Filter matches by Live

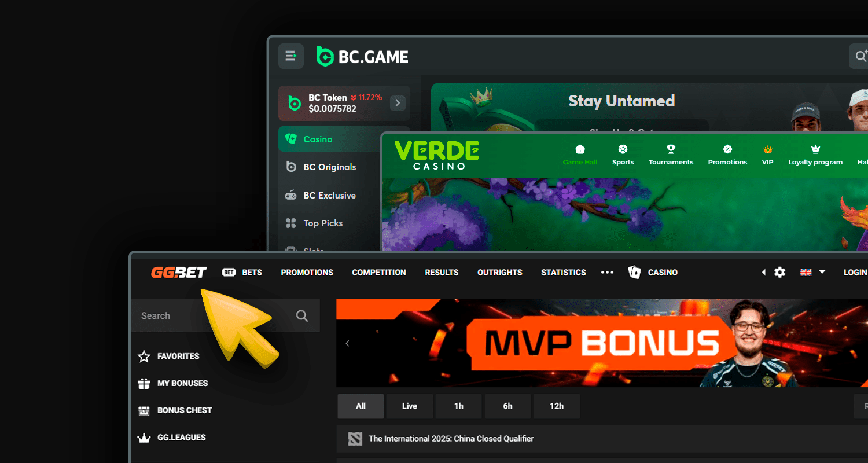(410, 406)
